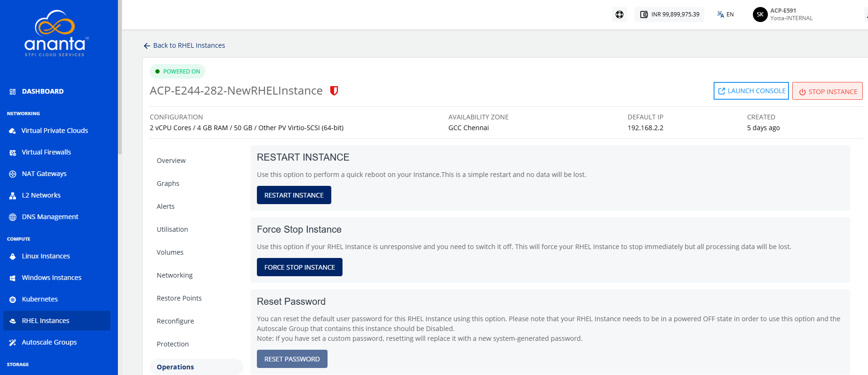Click the red shield protection icon
This screenshot has width=868, height=375.
point(334,91)
